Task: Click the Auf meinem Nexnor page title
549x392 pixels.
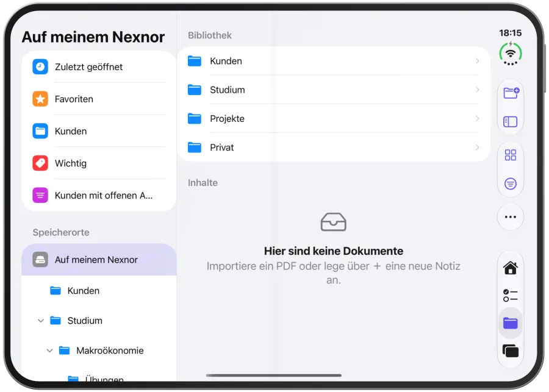Action: (x=93, y=37)
